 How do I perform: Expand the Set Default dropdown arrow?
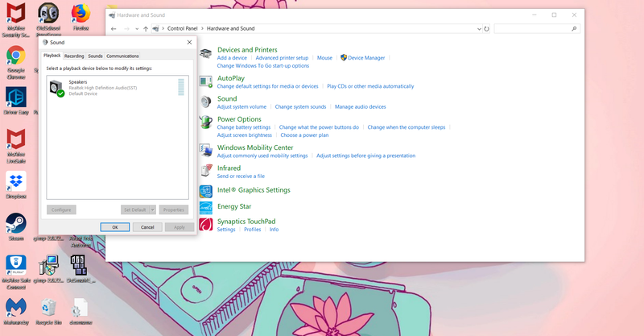click(x=152, y=209)
